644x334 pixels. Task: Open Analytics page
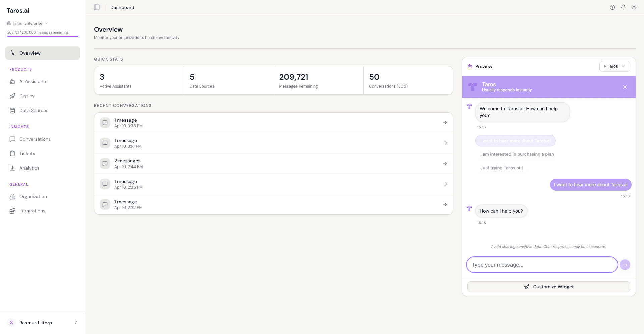(43, 168)
